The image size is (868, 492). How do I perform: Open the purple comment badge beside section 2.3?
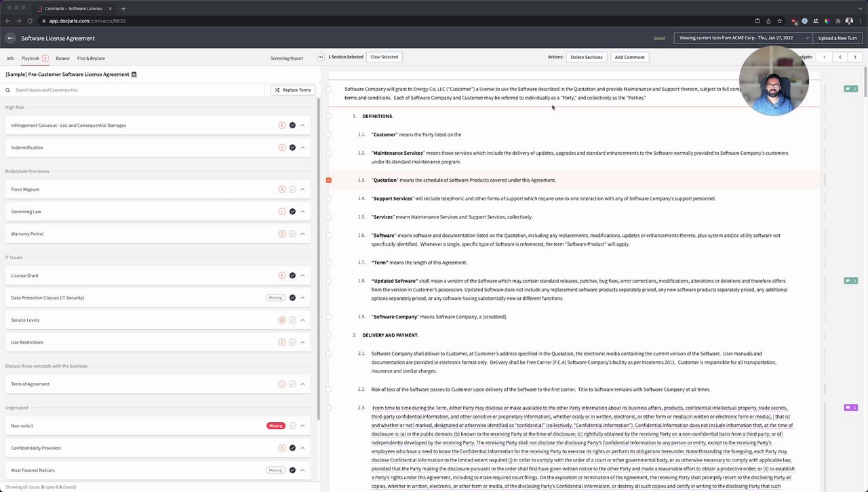[850, 407]
